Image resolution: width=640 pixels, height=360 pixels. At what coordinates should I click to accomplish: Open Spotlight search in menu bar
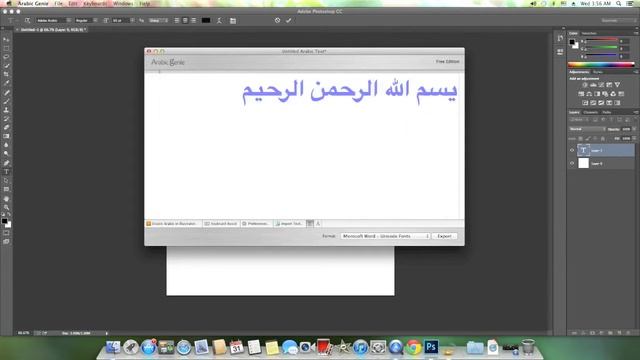[x=619, y=3]
